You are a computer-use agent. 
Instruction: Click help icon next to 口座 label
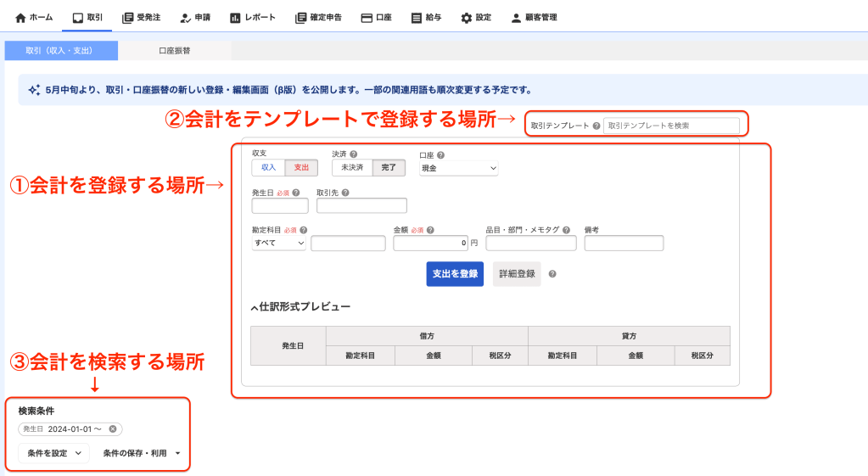(x=440, y=155)
